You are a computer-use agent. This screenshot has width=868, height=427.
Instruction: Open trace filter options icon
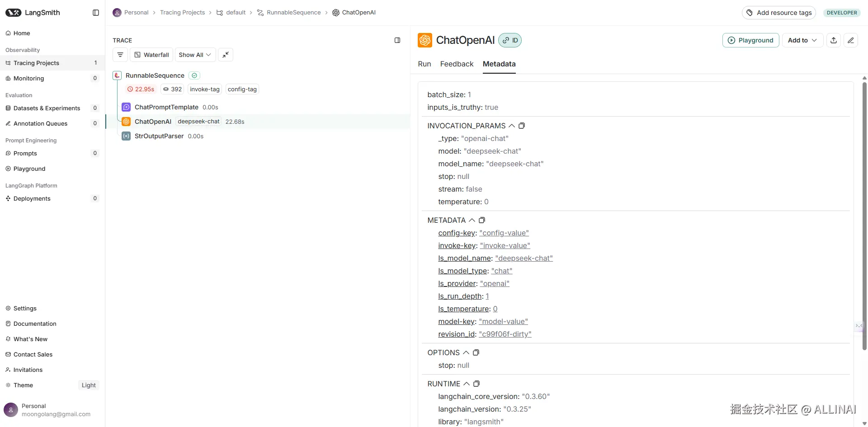(x=120, y=55)
